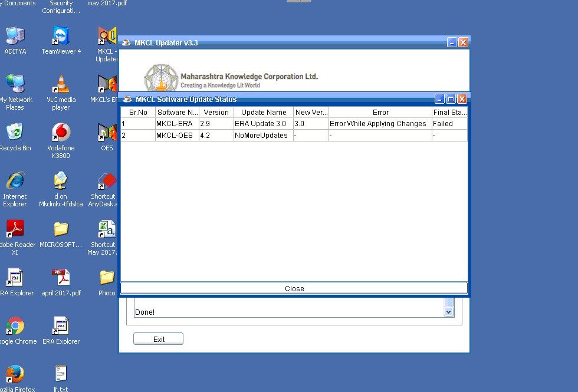Click Java icon in MKCL Software Update Status title bar
The width and height of the screenshot is (578, 392).
point(127,99)
